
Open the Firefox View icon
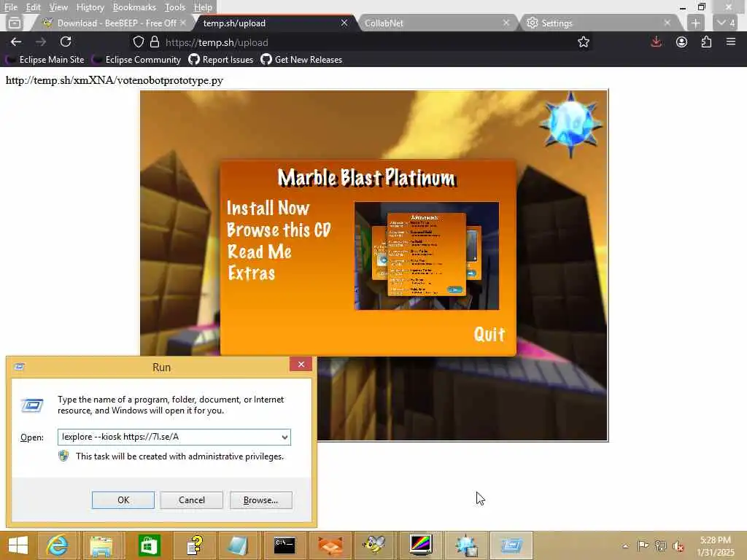coord(15,23)
